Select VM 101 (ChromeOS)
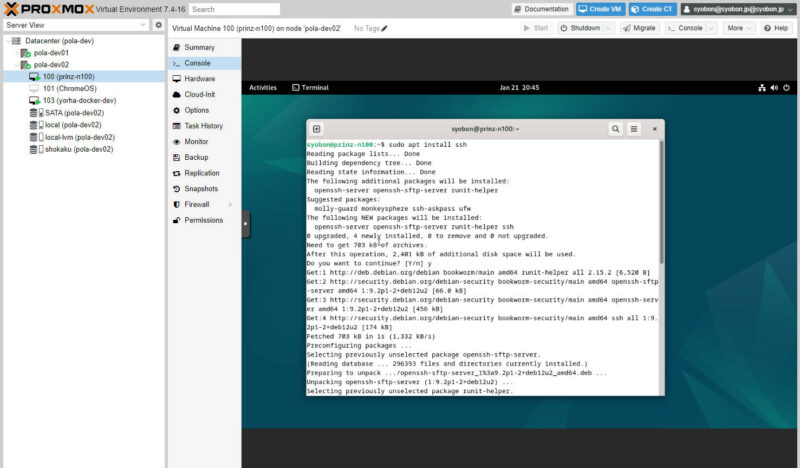Viewport: 800px width, 468px height. [x=69, y=89]
